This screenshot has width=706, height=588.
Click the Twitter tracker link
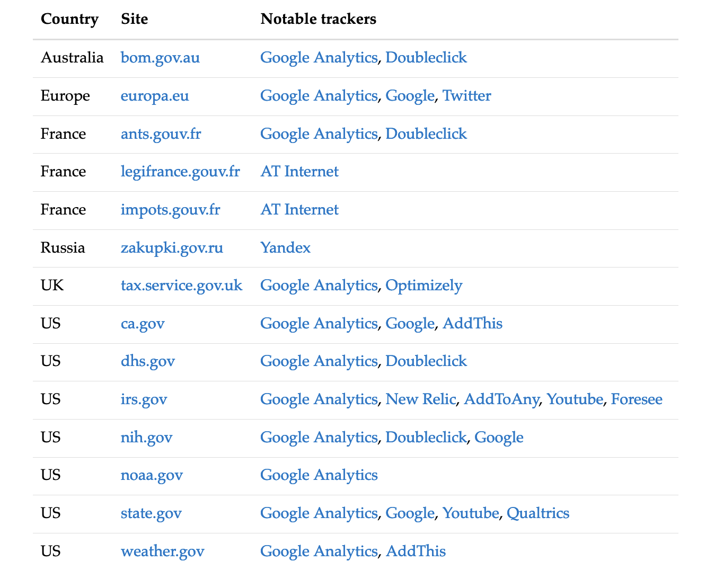(466, 95)
